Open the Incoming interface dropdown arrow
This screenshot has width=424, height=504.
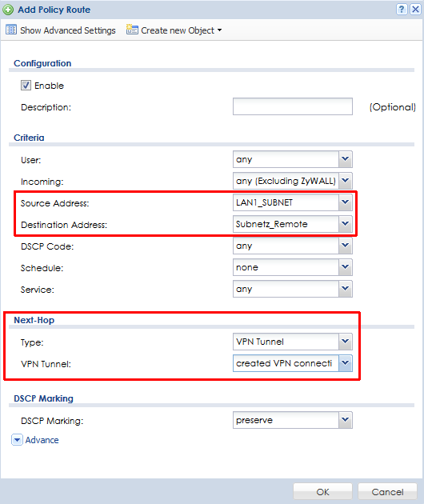346,181
